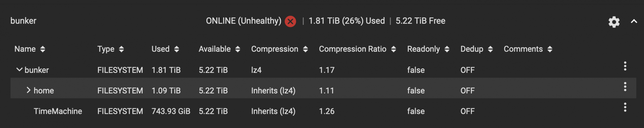
Task: Click the red unhealthy status icon
Action: coord(290,22)
